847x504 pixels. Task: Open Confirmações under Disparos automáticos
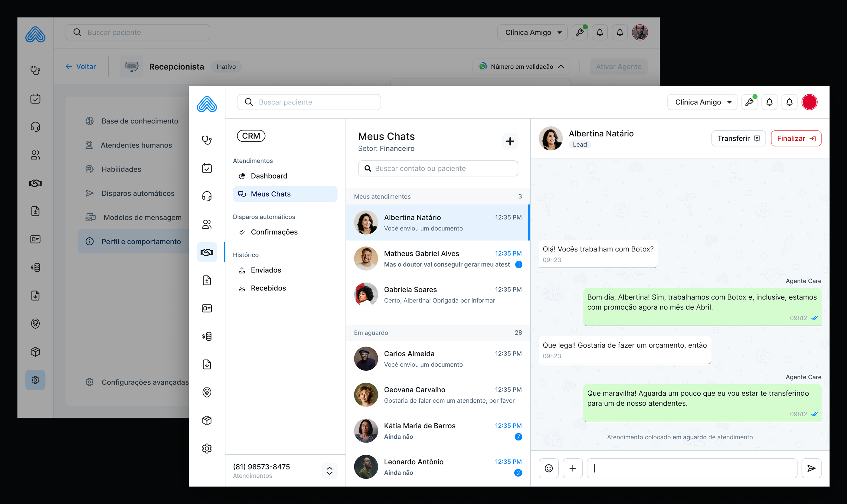(x=285, y=232)
